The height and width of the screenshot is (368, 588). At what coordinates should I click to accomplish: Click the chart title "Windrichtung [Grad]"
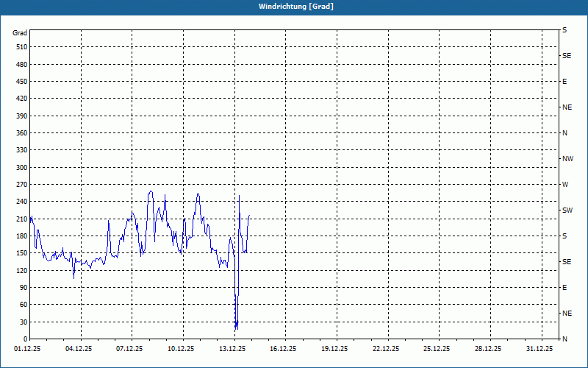(296, 7)
